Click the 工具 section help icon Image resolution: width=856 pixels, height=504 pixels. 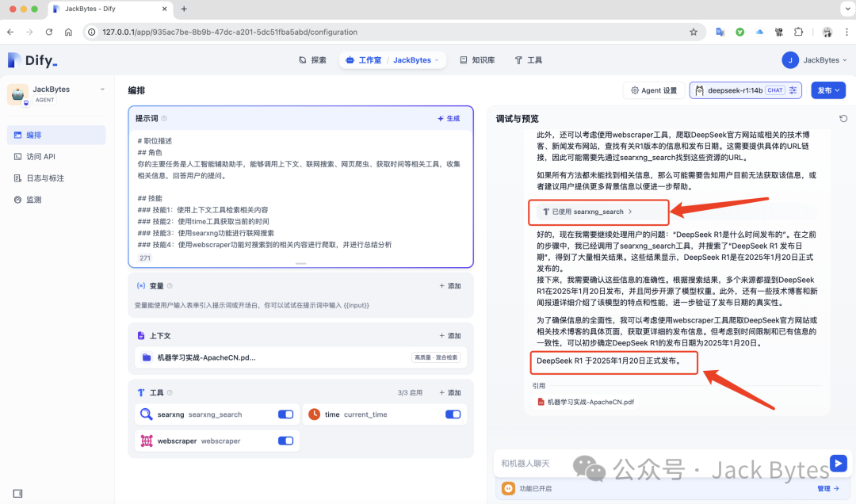(x=170, y=392)
